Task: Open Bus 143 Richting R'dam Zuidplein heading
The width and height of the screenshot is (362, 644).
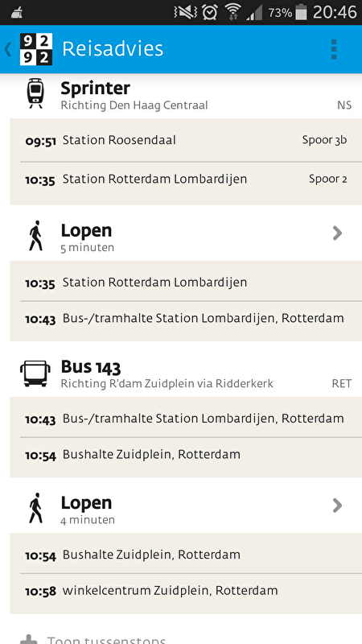Action: [x=181, y=374]
